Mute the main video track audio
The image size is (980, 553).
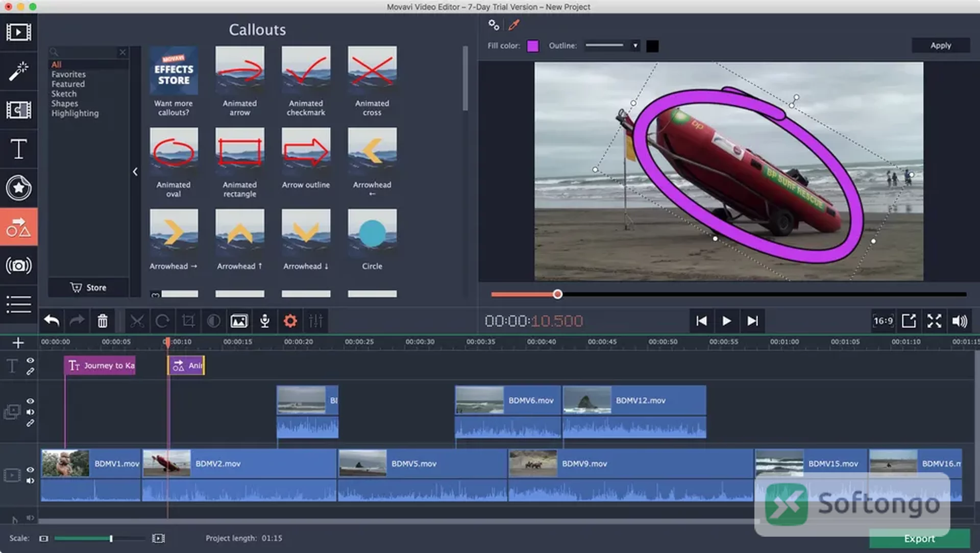30,480
